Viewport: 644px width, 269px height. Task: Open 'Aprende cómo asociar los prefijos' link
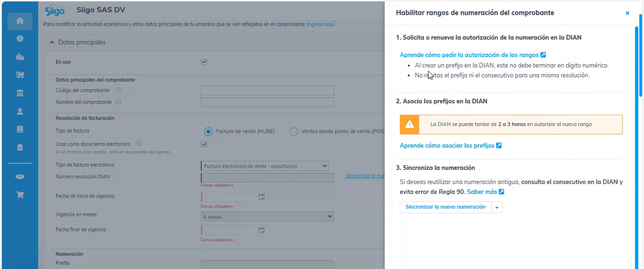(x=447, y=146)
